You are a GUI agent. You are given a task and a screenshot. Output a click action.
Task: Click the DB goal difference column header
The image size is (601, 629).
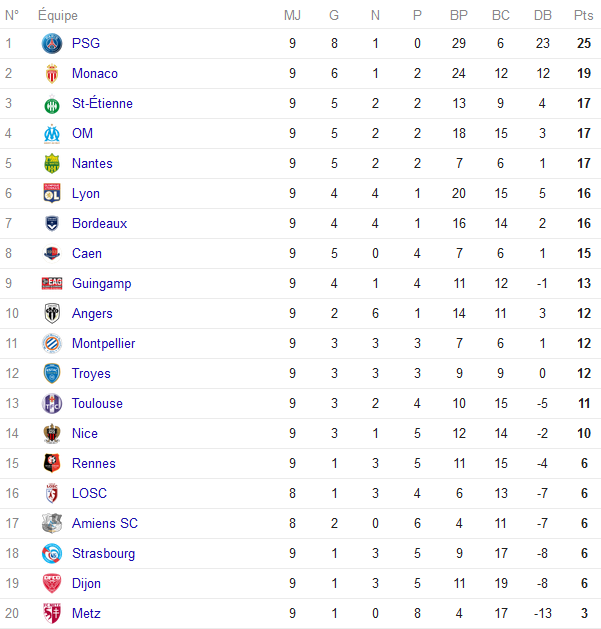click(543, 15)
